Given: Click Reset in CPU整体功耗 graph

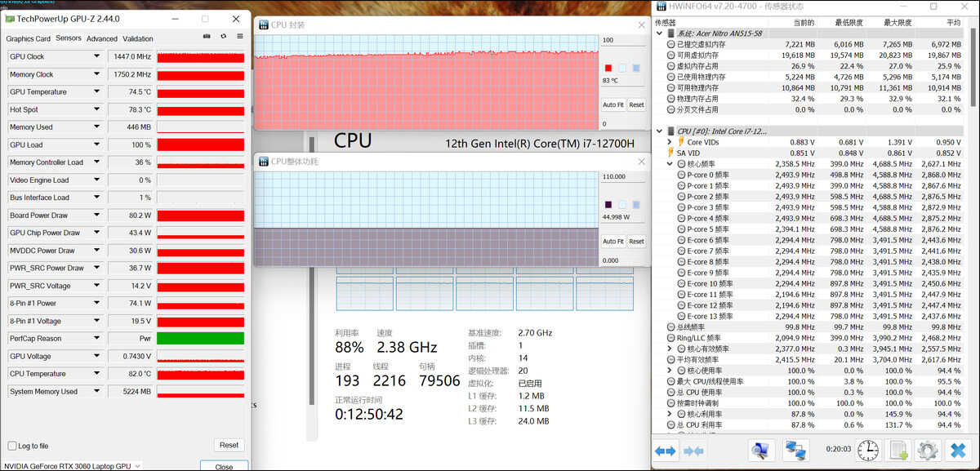Looking at the screenshot, I should click(636, 242).
